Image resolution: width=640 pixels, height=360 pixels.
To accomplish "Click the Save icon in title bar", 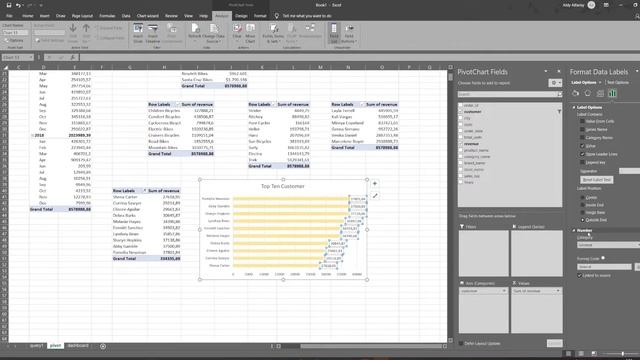I will pos(9,5).
